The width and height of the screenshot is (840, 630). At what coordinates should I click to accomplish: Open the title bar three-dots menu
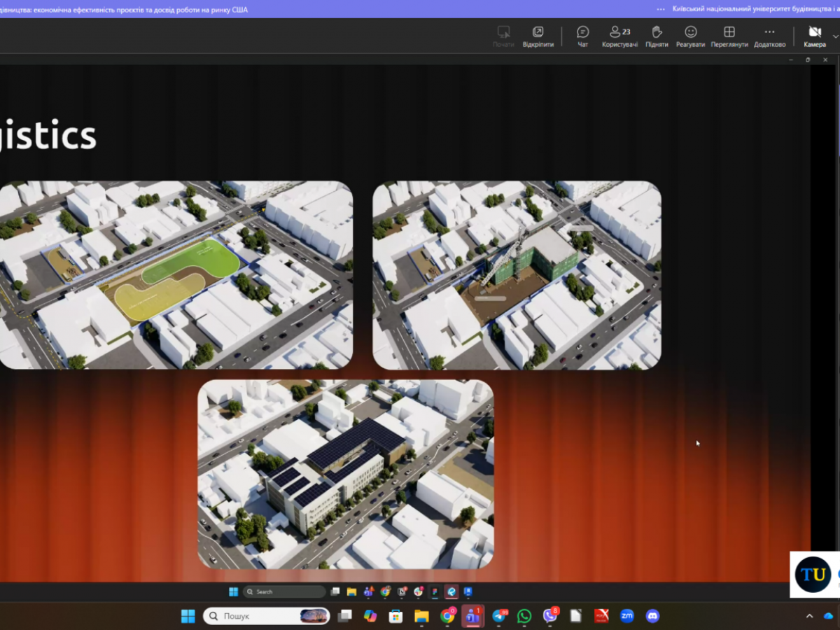pos(661,9)
